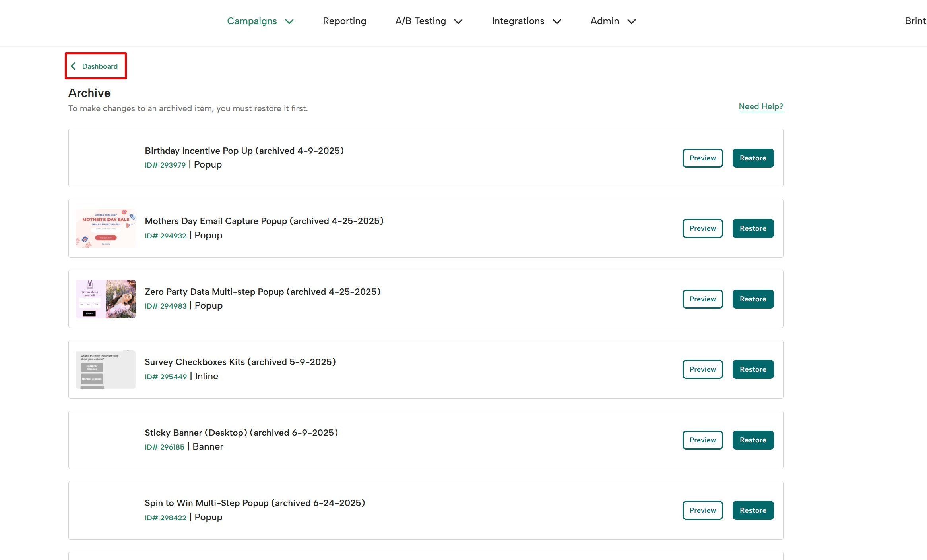
Task: Restore the Survey Checkboxes Kits campaign
Action: pyautogui.click(x=753, y=369)
